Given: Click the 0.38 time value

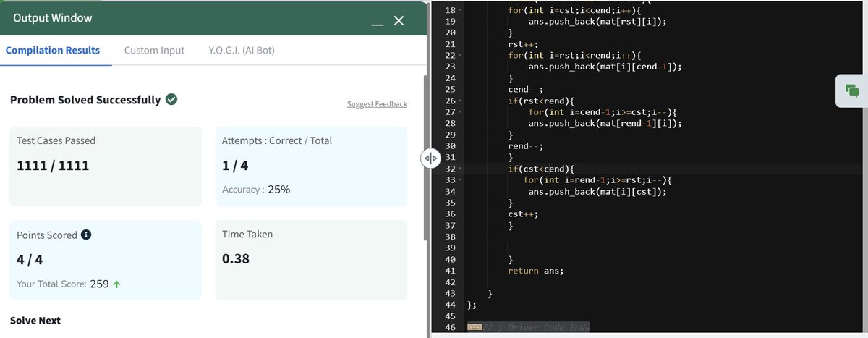Looking at the screenshot, I should click(x=236, y=259).
